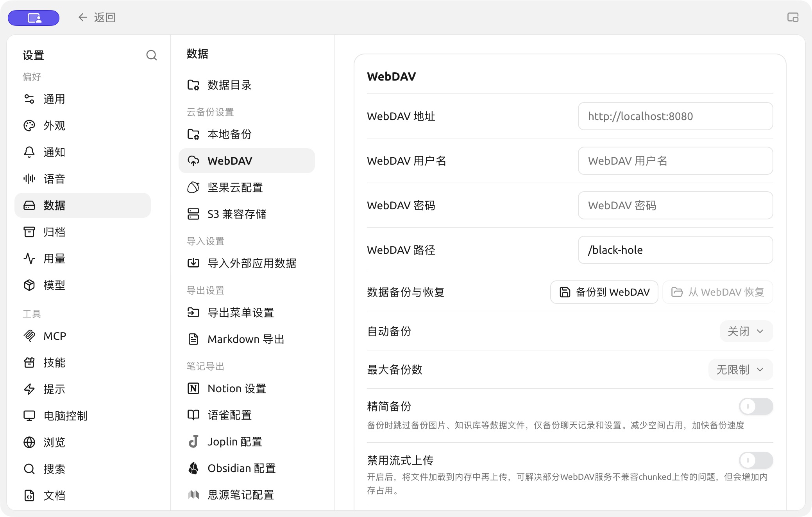Open 外观 appearance settings

(82, 126)
